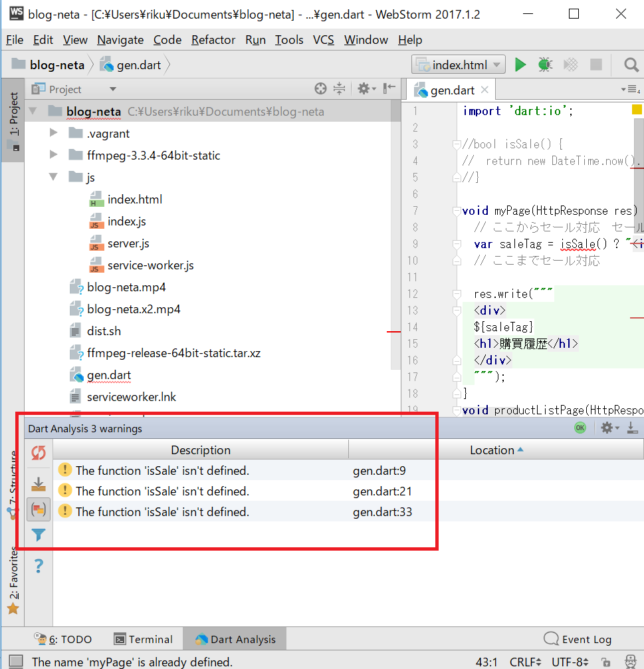Select the Dart Analysis tool tab
The width and height of the screenshot is (644, 669).
click(235, 639)
